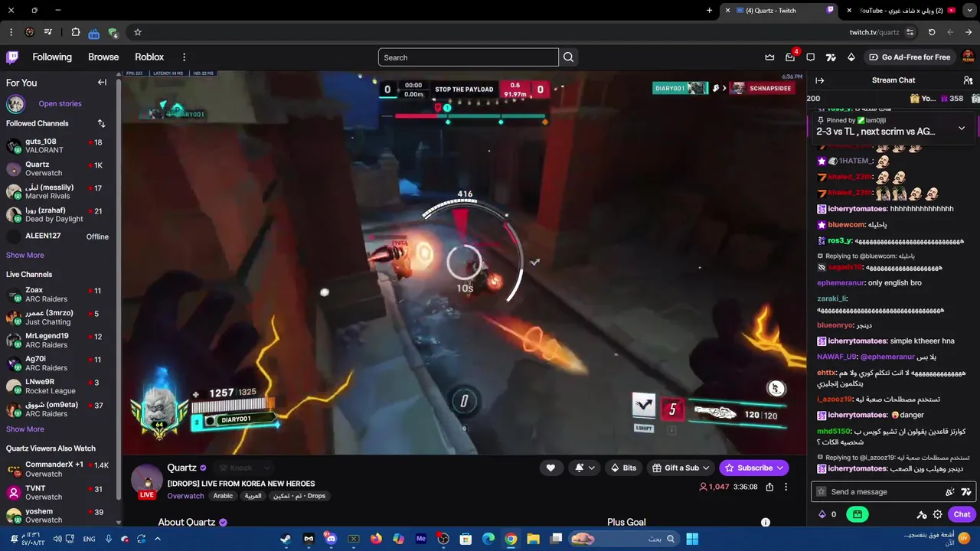
Task: Click the Bits button under stream
Action: coord(623,468)
